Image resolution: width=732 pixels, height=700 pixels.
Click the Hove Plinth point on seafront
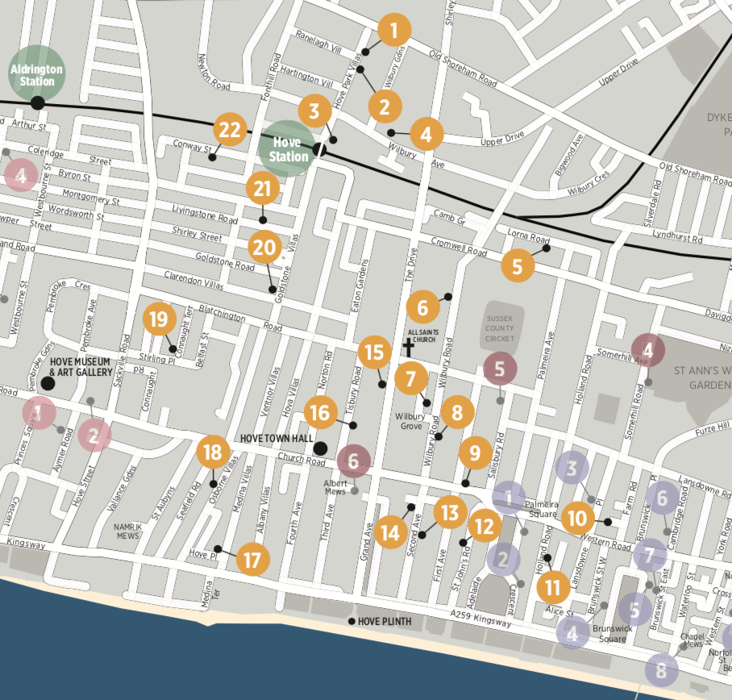tap(351, 621)
